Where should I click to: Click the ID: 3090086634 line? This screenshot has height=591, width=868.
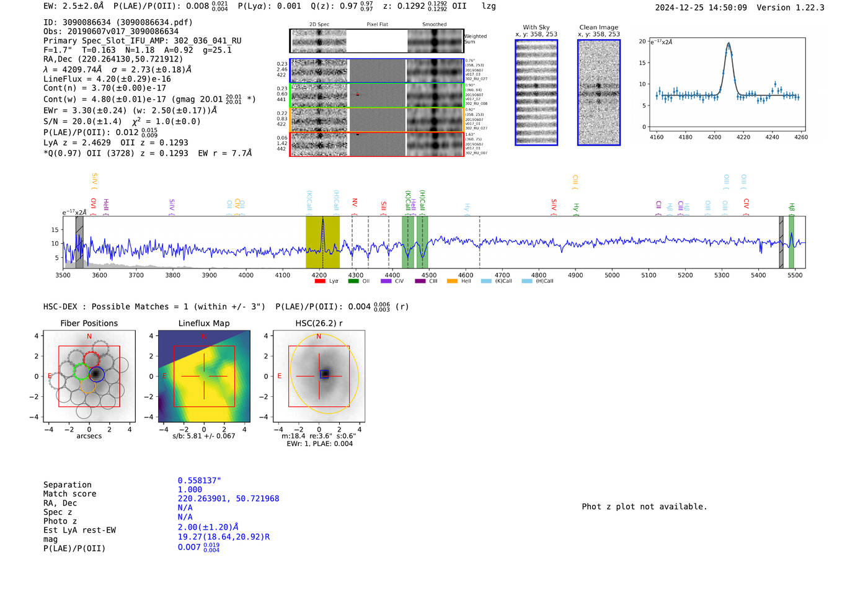[118, 22]
